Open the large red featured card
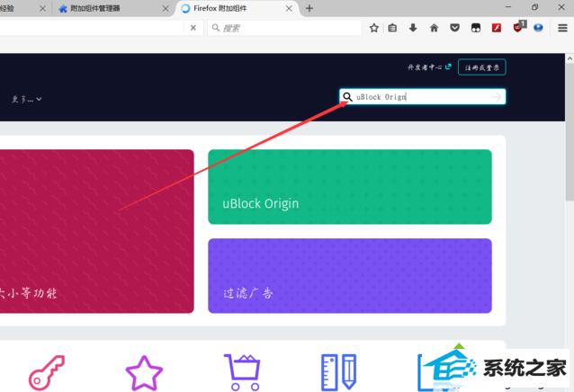The image size is (574, 392). (96, 231)
